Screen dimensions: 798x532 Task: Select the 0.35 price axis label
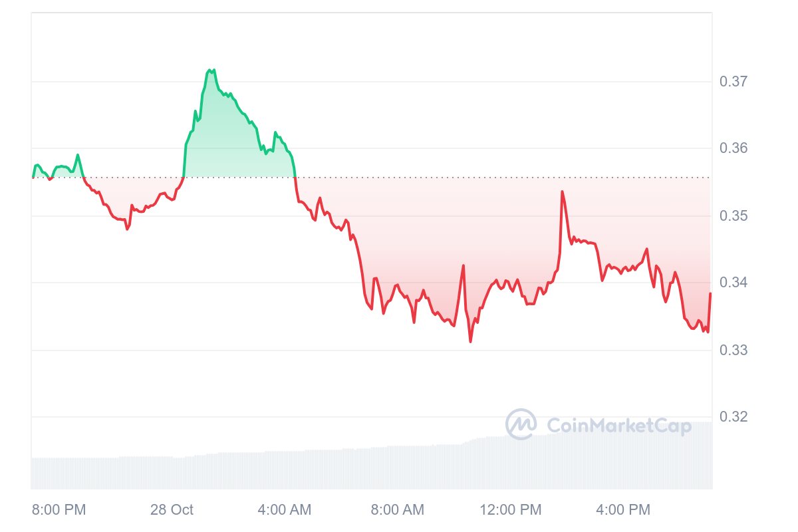tap(733, 216)
